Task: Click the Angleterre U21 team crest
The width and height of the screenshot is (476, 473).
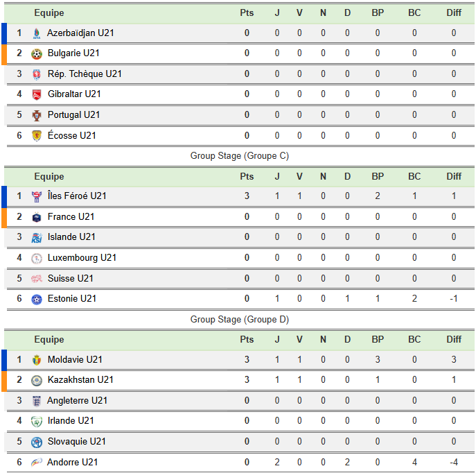Action: [37, 401]
